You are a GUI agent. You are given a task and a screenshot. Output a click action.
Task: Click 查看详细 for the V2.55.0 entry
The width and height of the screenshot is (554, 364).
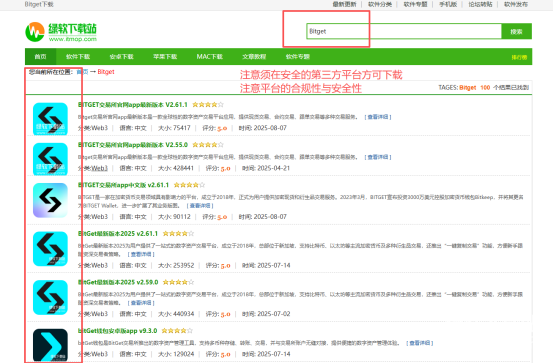[378, 157]
